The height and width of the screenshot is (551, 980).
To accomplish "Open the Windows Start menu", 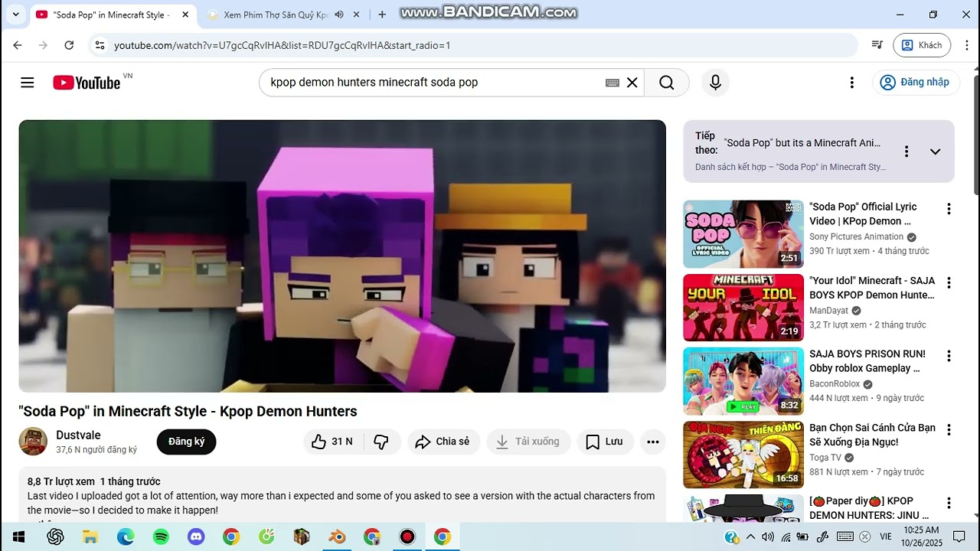I will point(18,536).
